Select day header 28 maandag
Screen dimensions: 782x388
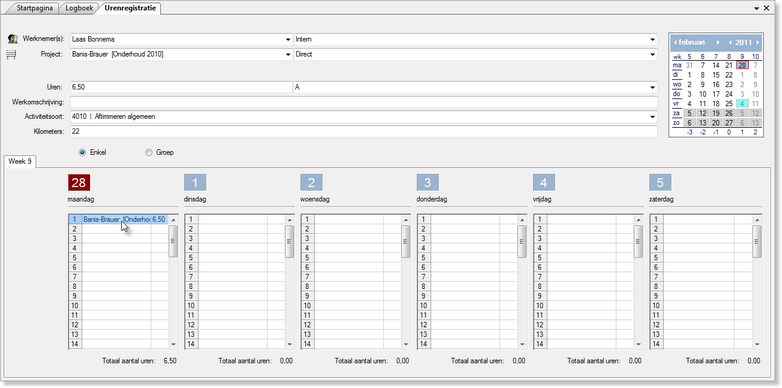79,183
